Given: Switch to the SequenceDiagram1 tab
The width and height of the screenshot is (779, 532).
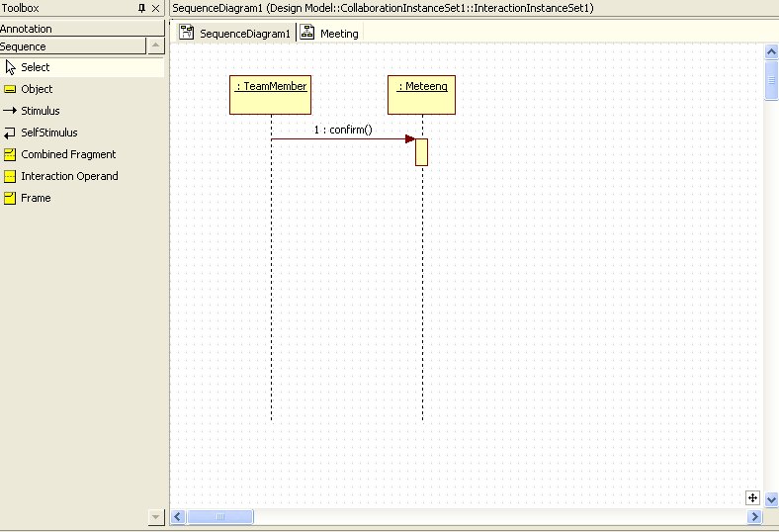Looking at the screenshot, I should click(x=234, y=33).
